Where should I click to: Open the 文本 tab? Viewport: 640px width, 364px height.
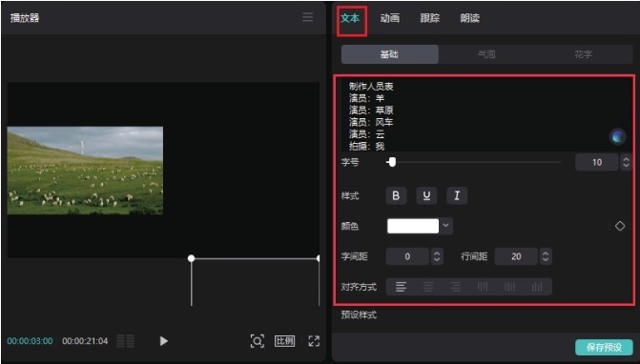click(350, 18)
